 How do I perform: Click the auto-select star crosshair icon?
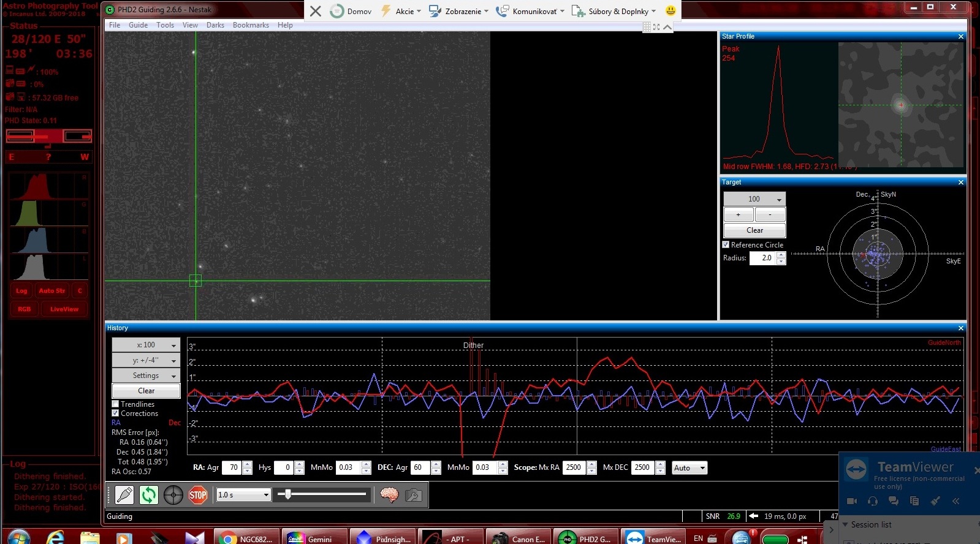click(x=173, y=495)
